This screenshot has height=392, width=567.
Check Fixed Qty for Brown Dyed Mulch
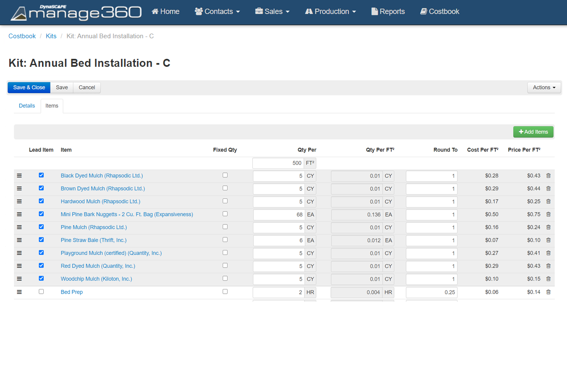(x=225, y=188)
